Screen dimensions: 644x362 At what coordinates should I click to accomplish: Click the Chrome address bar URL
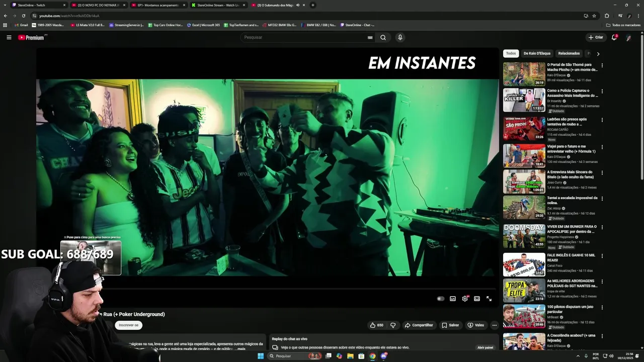coord(69,16)
